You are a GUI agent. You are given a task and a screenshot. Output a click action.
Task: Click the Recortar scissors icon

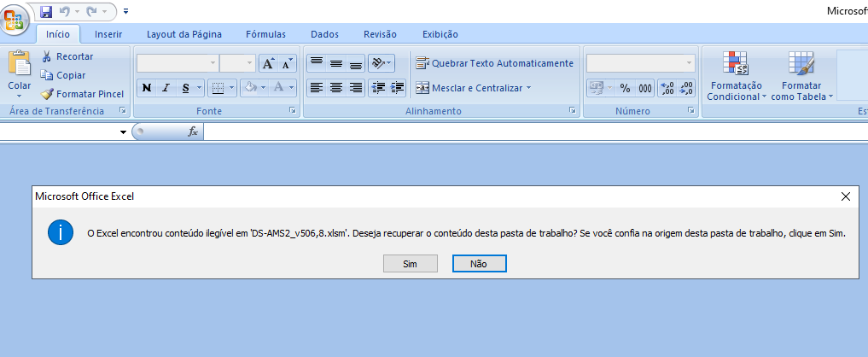[47, 56]
